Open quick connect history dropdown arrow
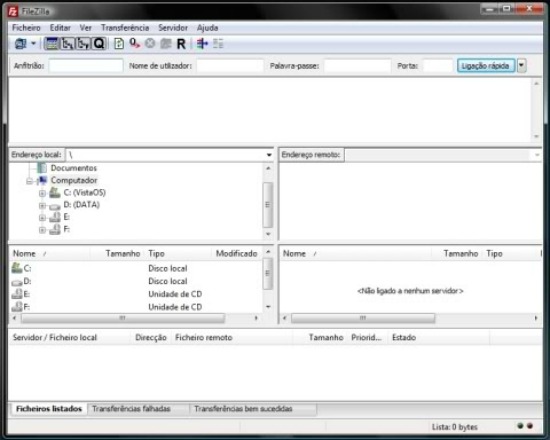Screen dimensions: 550x440 tap(522, 66)
